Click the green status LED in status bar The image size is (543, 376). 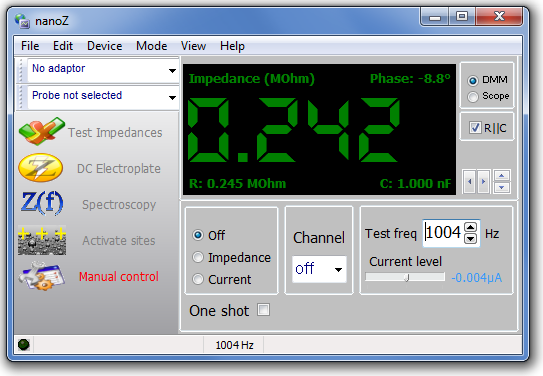click(24, 344)
